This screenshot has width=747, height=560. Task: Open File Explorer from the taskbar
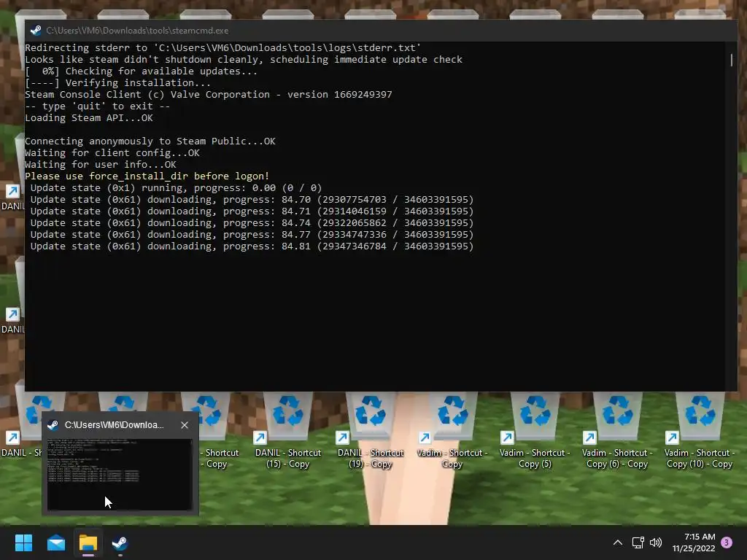point(88,542)
